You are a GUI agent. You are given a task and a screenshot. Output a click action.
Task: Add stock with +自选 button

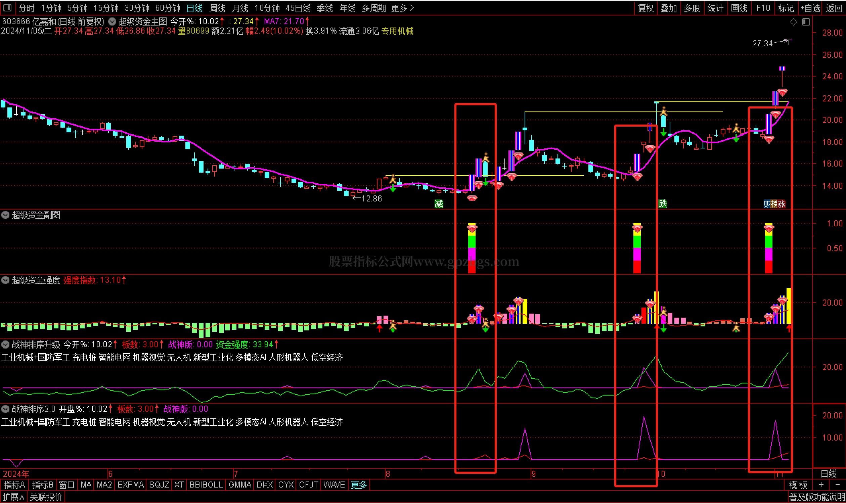pos(810,8)
